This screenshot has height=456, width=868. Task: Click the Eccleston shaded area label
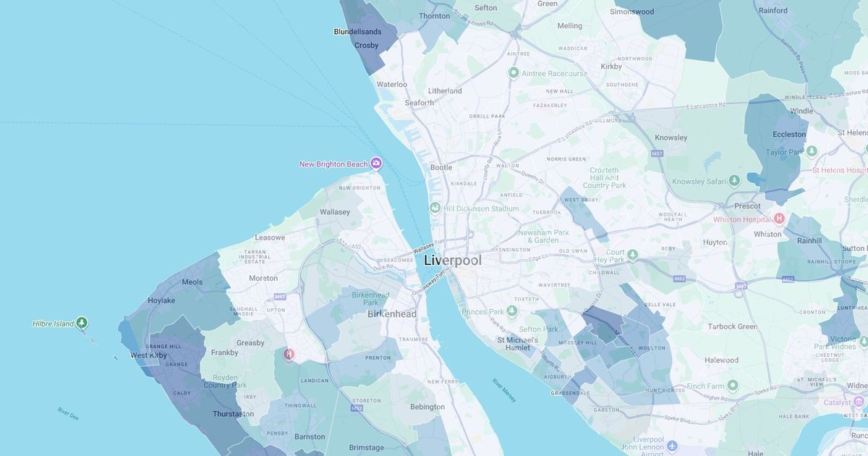tap(788, 135)
